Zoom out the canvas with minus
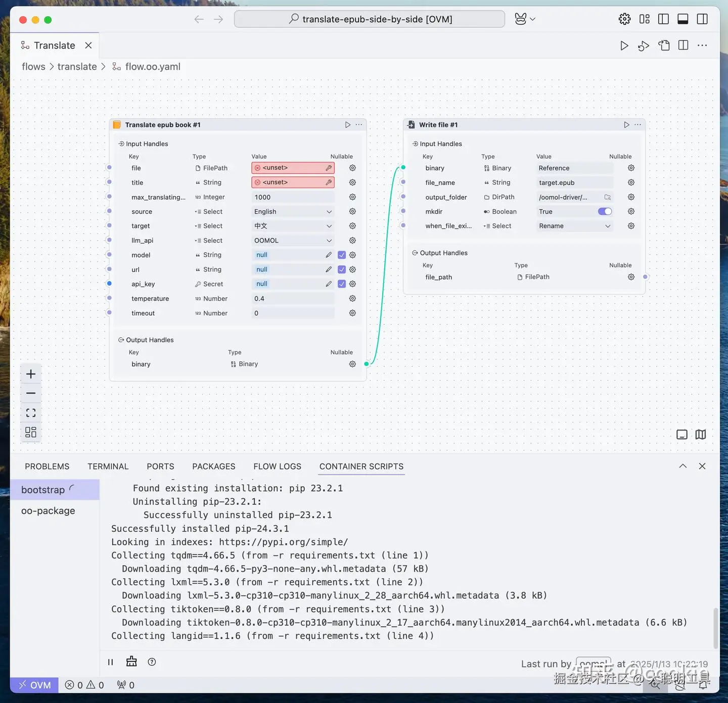728x703 pixels. (31, 393)
